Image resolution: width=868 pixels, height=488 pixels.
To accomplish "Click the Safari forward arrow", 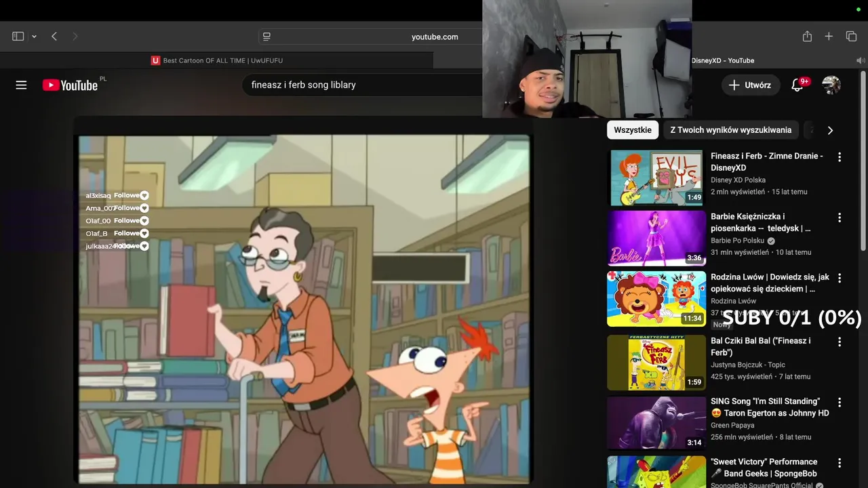I will tap(75, 37).
